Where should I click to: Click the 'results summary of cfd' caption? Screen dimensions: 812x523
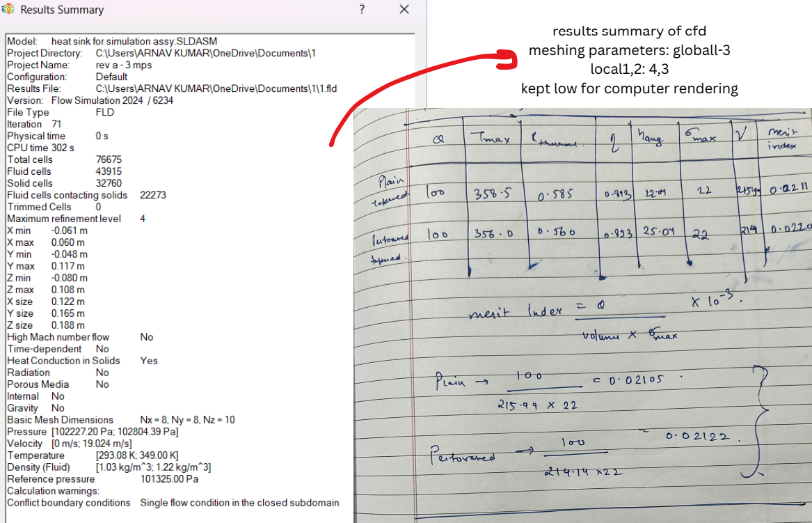click(629, 31)
